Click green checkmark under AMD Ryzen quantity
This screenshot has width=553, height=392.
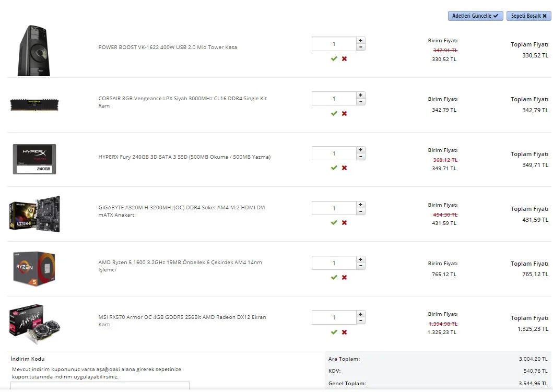point(334,278)
